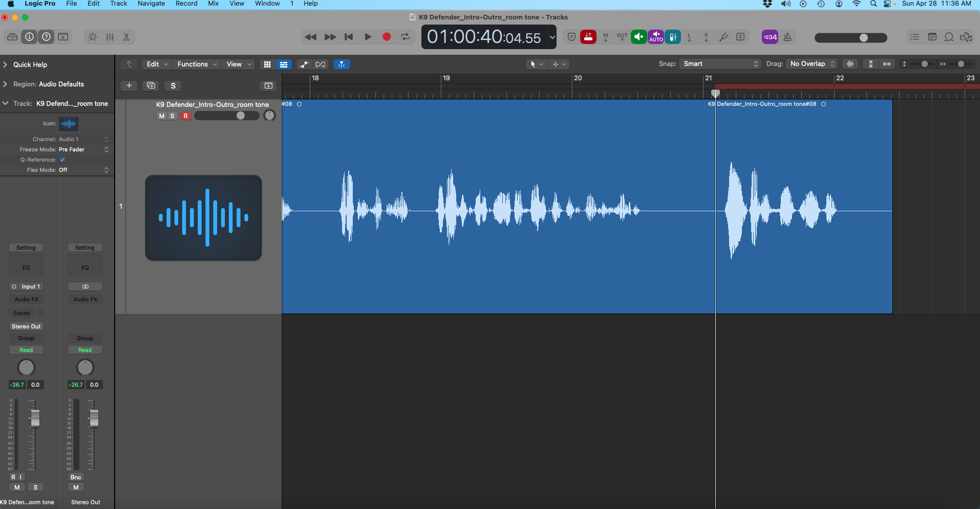Image resolution: width=980 pixels, height=509 pixels.
Task: Toggle the Q-Reference checkbox
Action: click(x=62, y=160)
